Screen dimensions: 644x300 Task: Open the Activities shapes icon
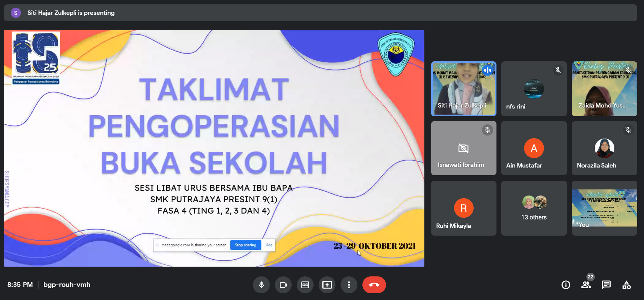point(626,285)
